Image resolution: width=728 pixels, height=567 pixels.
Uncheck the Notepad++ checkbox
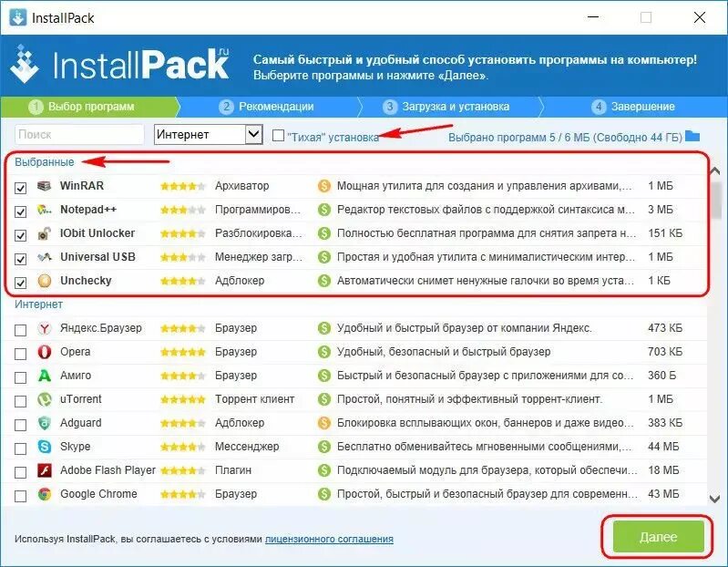tap(20, 211)
